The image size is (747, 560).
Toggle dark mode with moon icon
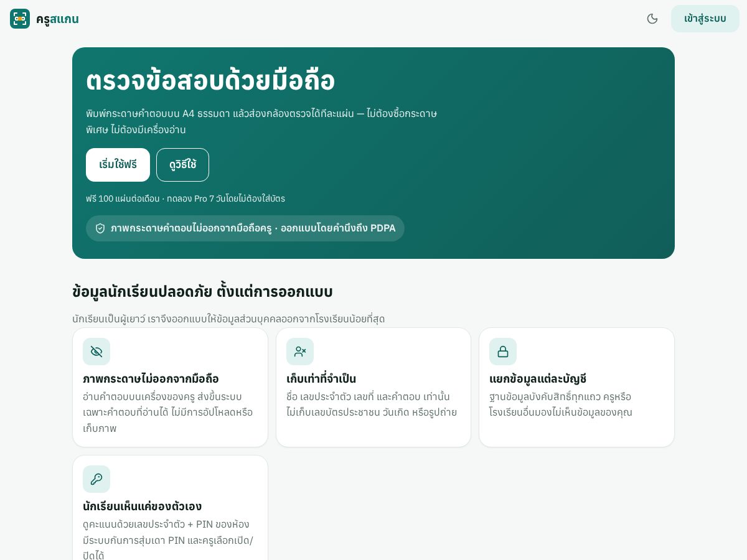pyautogui.click(x=652, y=19)
